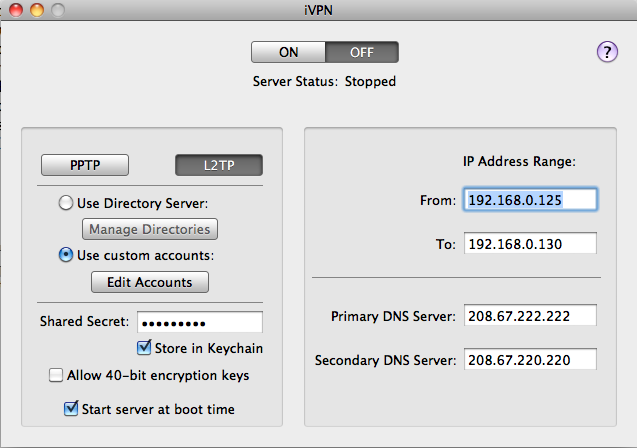Click the grey zoom window button
The width and height of the screenshot is (637, 448).
coord(58,10)
